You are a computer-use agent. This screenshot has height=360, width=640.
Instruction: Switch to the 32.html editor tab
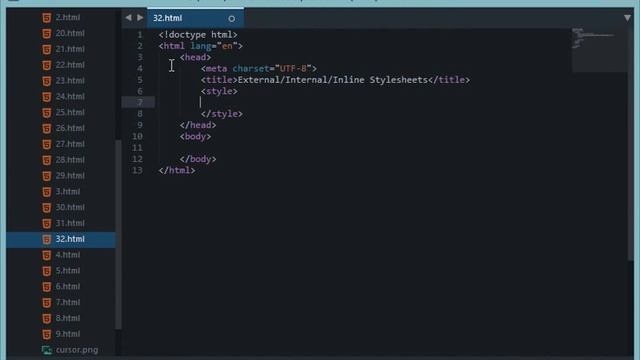(195, 18)
